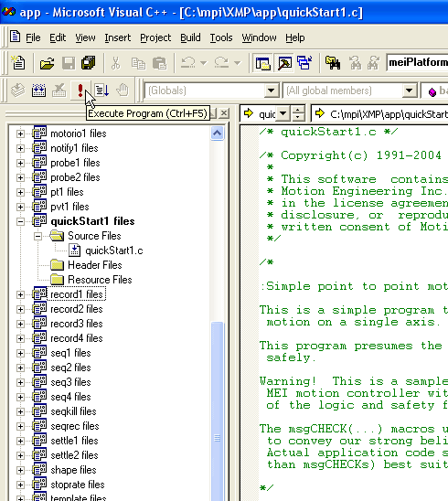Collapse the quickStart1 files tree node

pyautogui.click(x=20, y=221)
